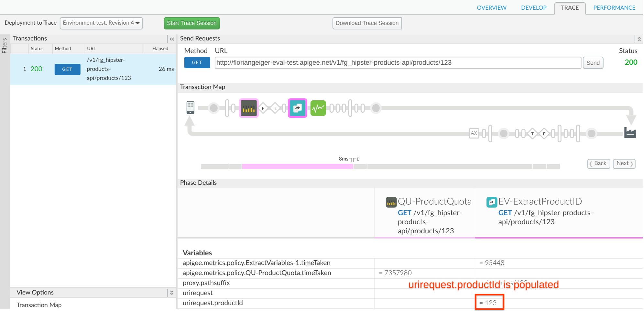
Task: Click the Back button under the map
Action: (598, 163)
